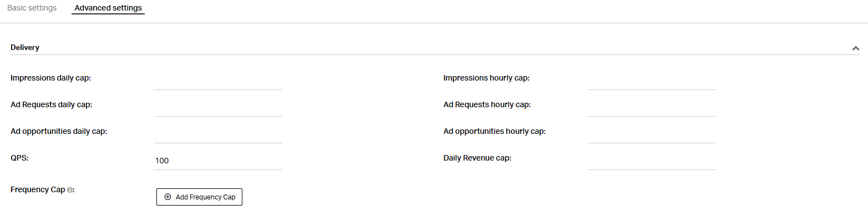
Task: Select the Ad opportunities daily cap field
Action: coord(219,134)
